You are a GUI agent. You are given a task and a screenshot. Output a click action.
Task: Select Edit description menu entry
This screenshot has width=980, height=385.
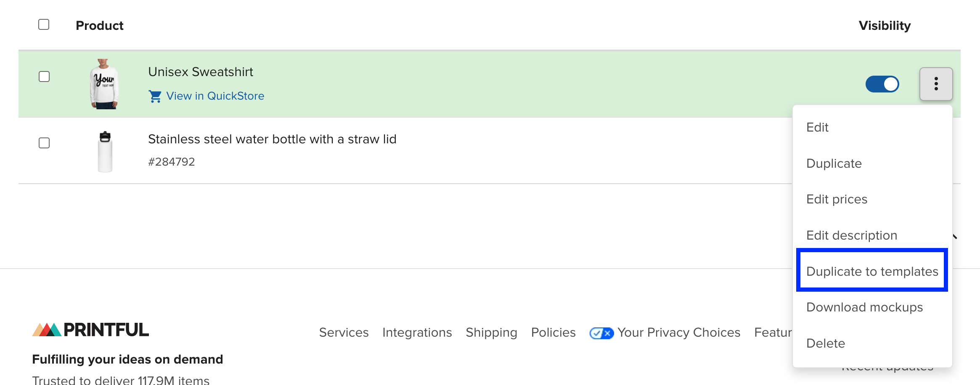(851, 235)
